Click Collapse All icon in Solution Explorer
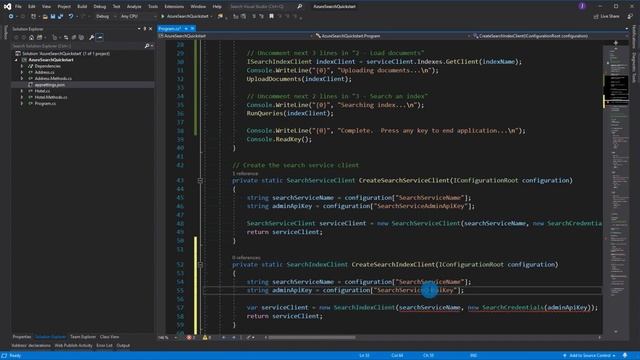The width and height of the screenshot is (640, 360). click(74, 37)
